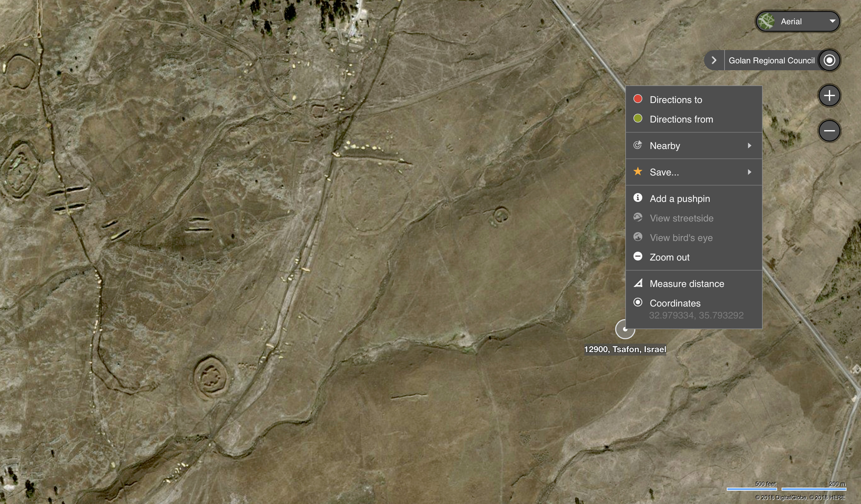861x504 pixels.
Task: Click the Coordinates target icon
Action: tap(638, 302)
